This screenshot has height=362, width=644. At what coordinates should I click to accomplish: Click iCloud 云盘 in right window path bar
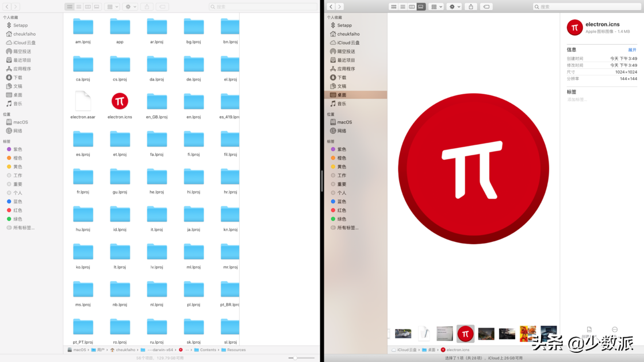[404, 350]
